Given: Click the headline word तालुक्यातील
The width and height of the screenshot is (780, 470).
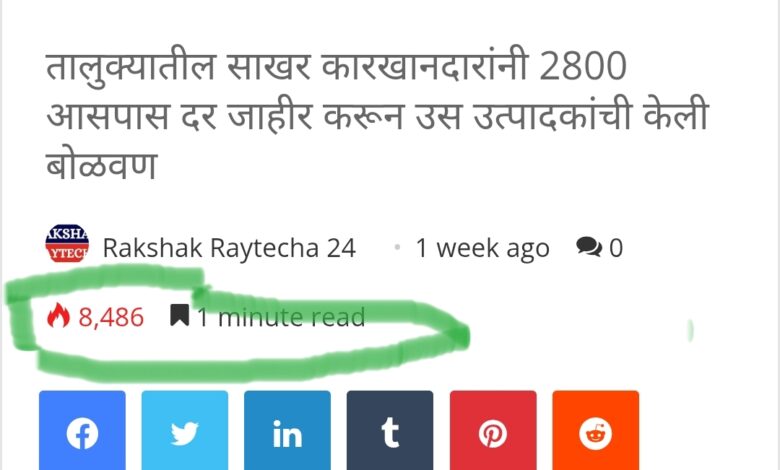Looking at the screenshot, I should tap(131, 67).
